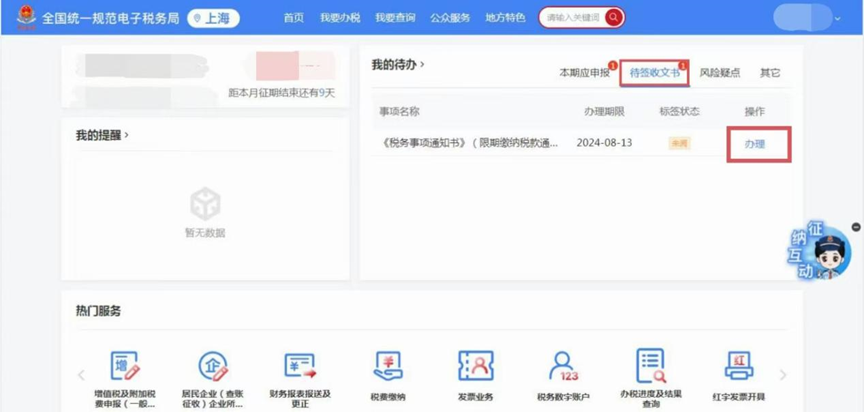Open 上海 region selector
This screenshot has width=864, height=412.
pyautogui.click(x=213, y=18)
